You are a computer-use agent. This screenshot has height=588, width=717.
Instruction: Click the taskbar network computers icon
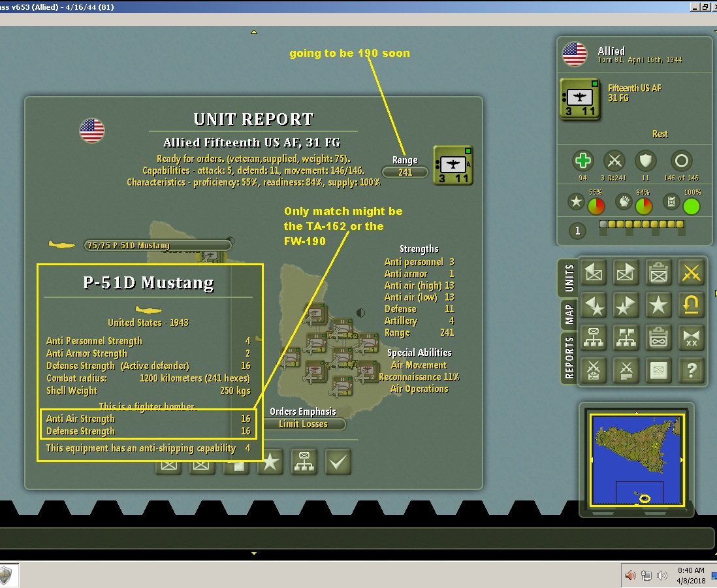click(646, 575)
